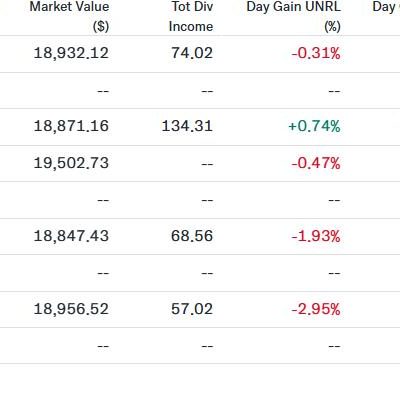Click the green +0.74% day gain
The height and width of the screenshot is (395, 400).
coord(314,126)
